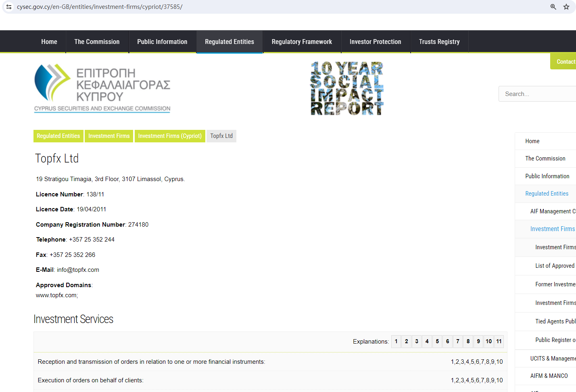The width and height of the screenshot is (576, 392).
Task: Show explanation number 1
Action: pyautogui.click(x=396, y=342)
